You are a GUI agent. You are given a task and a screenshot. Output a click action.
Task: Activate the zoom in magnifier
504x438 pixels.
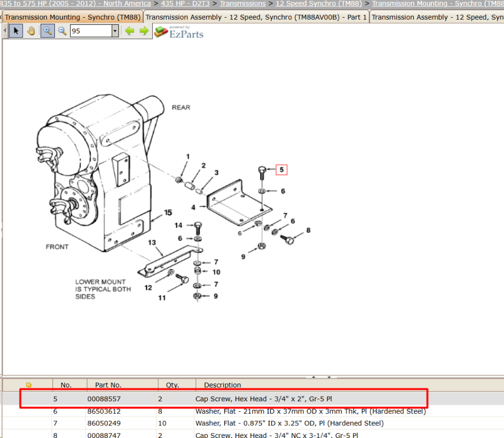pos(47,31)
